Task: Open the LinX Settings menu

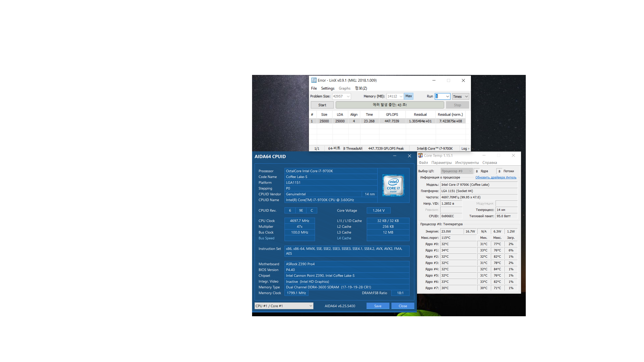Action: click(x=328, y=88)
